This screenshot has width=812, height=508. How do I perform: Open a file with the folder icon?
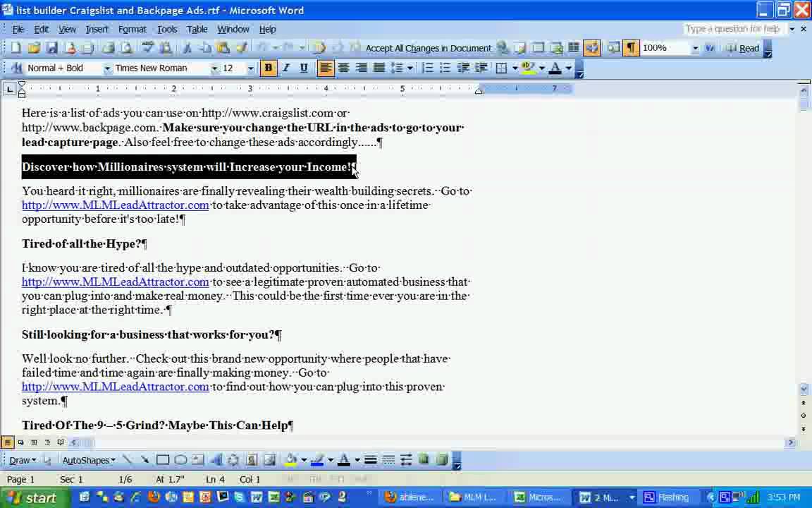[34, 48]
